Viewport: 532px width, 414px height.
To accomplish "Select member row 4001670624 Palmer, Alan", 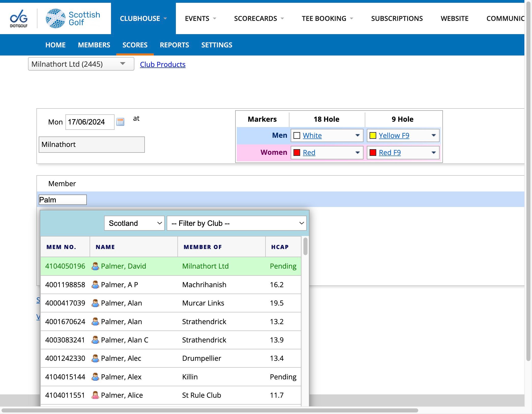I will click(x=171, y=322).
